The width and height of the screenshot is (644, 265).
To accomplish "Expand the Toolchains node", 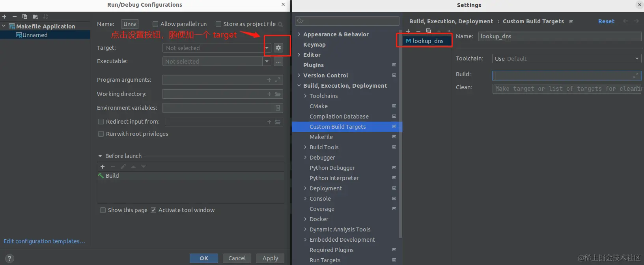I will point(305,96).
